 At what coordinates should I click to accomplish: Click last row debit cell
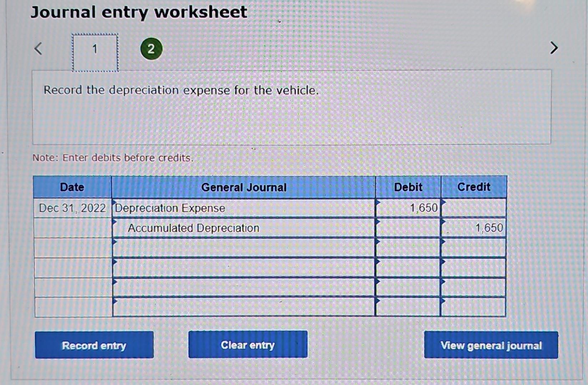point(408,307)
